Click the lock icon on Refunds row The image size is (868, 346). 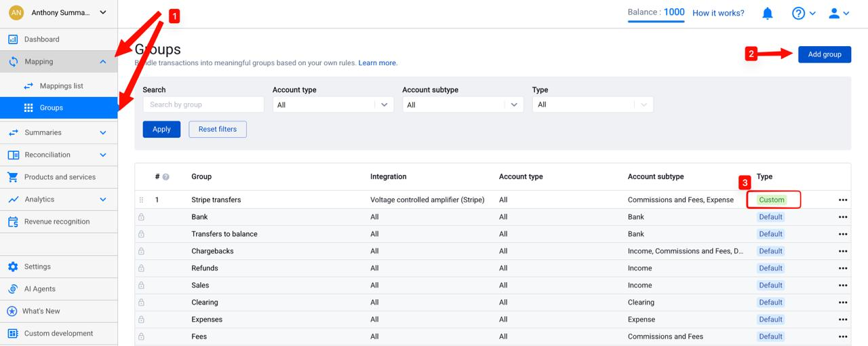[x=141, y=268]
